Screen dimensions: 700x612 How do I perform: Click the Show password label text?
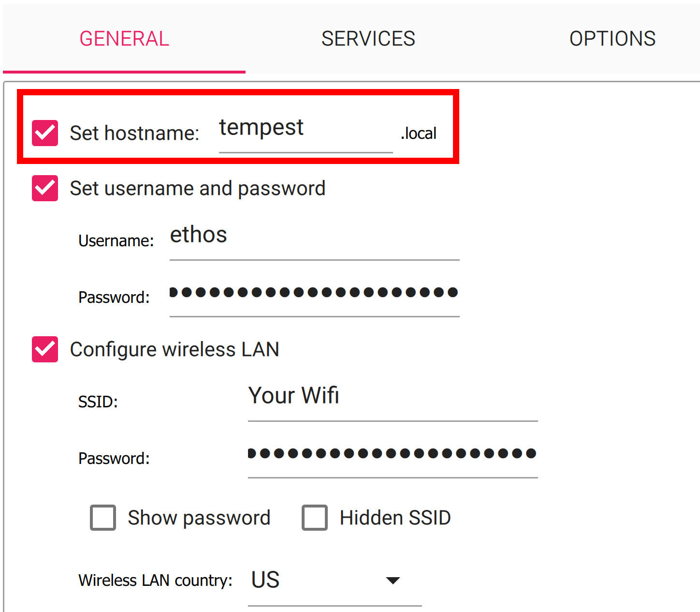coord(199,518)
